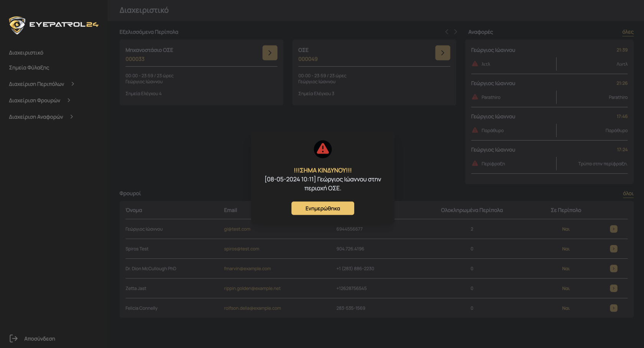Open the ΟΣΕ 000049 patrol arrow button
644x348 pixels.
coord(442,53)
